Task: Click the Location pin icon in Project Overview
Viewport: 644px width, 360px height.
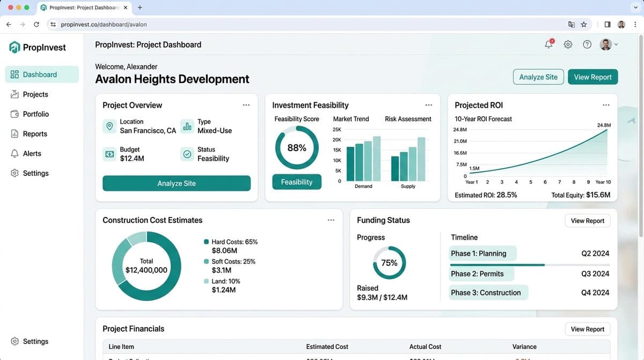Action: 110,126
